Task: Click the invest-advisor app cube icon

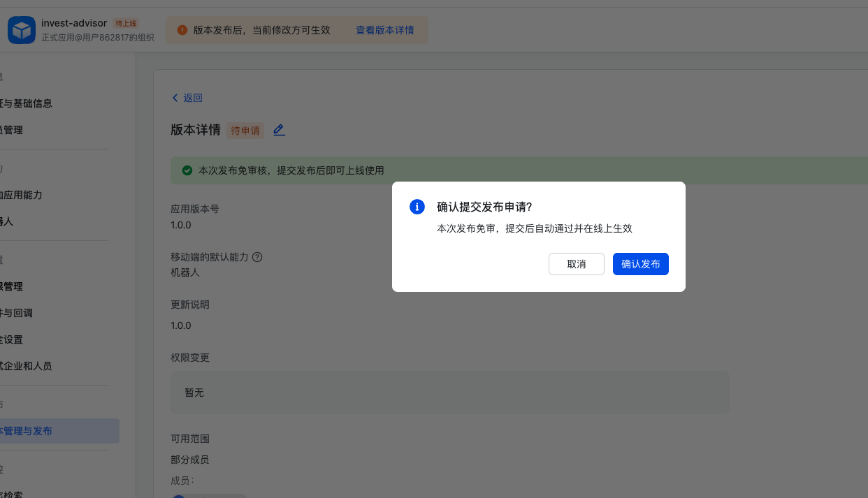Action: 22,29
